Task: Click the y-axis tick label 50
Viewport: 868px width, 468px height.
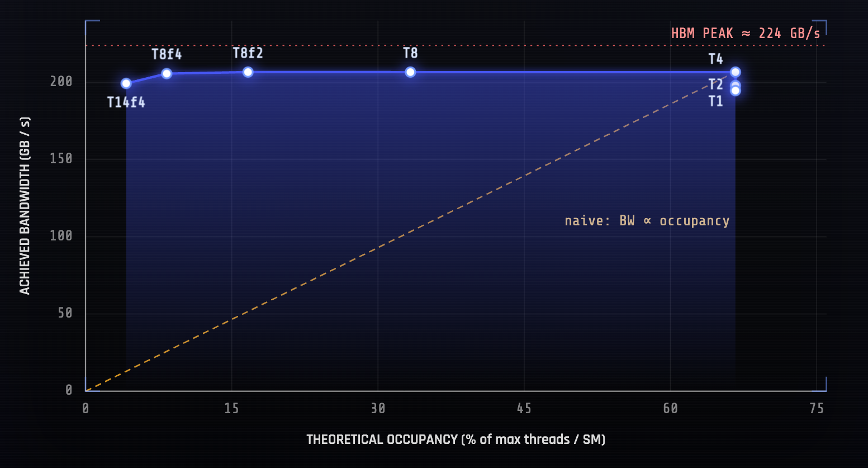Action: (65, 313)
